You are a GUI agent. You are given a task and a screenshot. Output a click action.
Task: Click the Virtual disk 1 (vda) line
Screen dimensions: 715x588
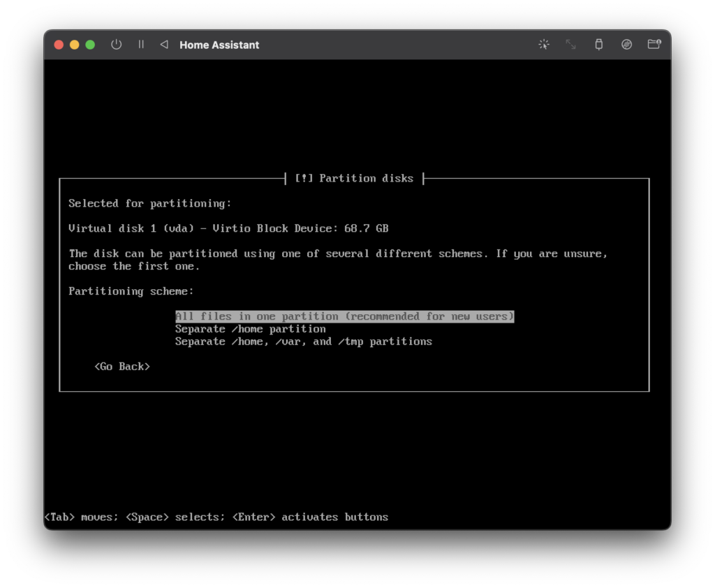(228, 228)
